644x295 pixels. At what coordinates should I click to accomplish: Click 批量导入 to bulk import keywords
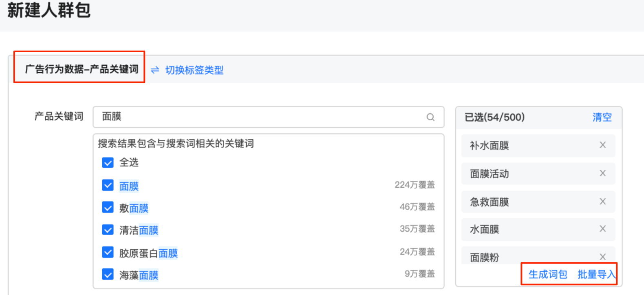coord(596,274)
